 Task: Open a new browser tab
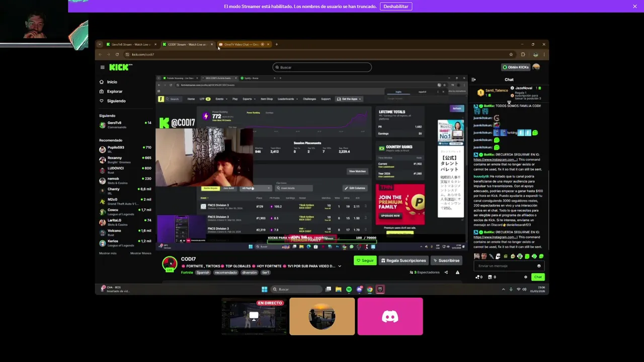[x=276, y=44]
